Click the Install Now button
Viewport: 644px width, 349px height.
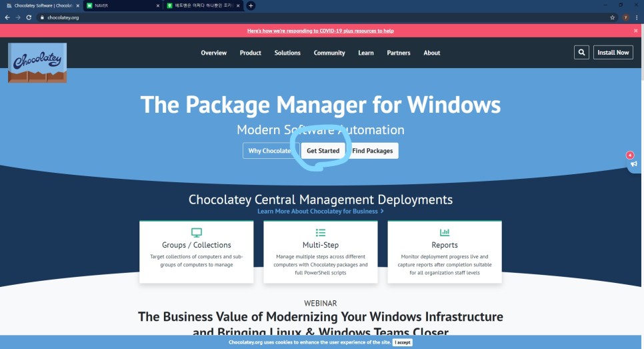tap(613, 52)
